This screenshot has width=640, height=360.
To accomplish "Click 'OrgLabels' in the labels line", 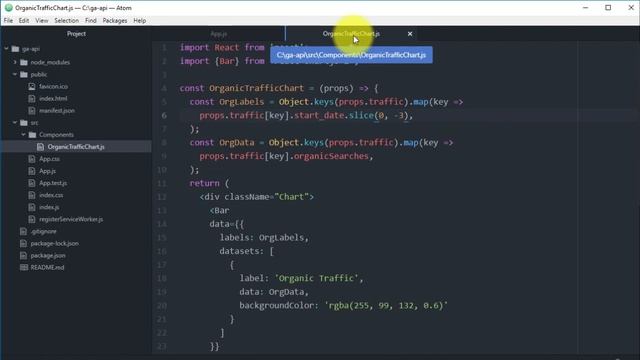I will coord(281,238).
